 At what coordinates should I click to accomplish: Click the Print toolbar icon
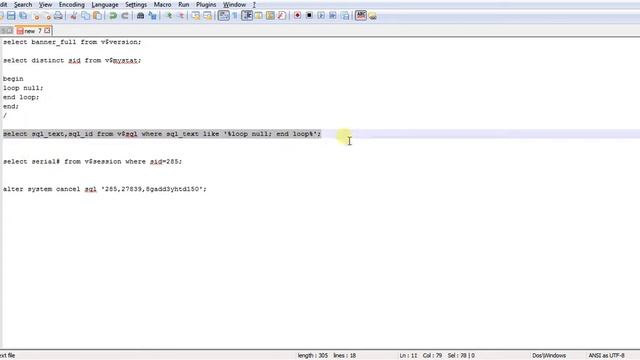coord(58,16)
